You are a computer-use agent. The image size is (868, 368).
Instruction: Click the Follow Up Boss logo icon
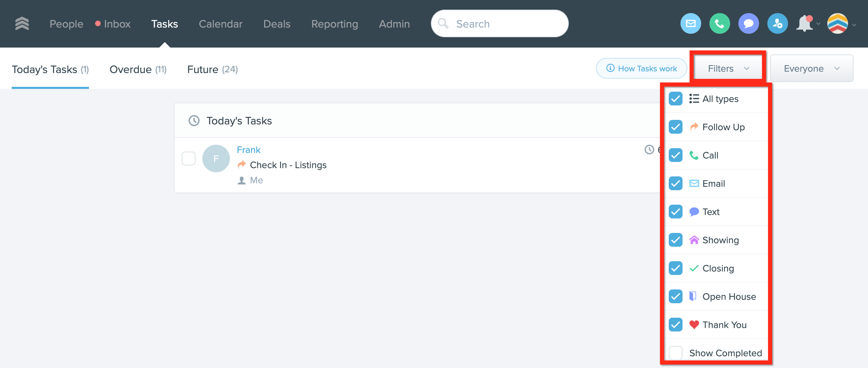coord(22,23)
